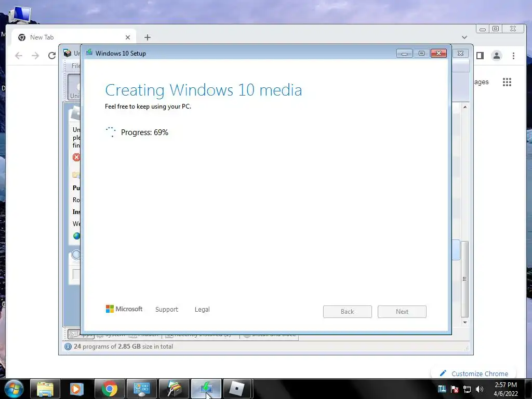The image size is (532, 399).
Task: Click the uninstaller list scroll up arrow
Action: coord(465,107)
